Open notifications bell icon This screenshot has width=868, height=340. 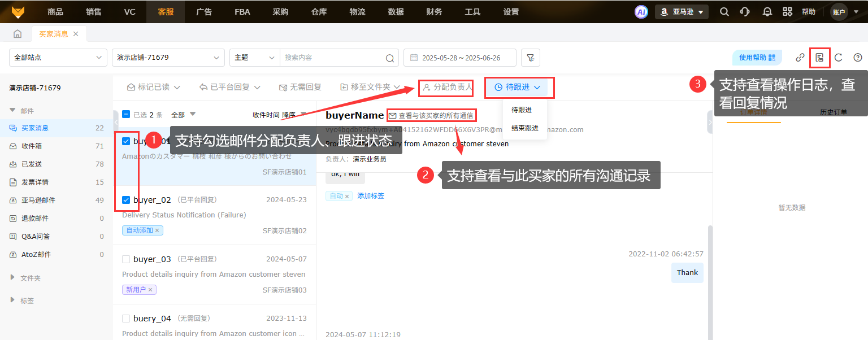click(767, 12)
